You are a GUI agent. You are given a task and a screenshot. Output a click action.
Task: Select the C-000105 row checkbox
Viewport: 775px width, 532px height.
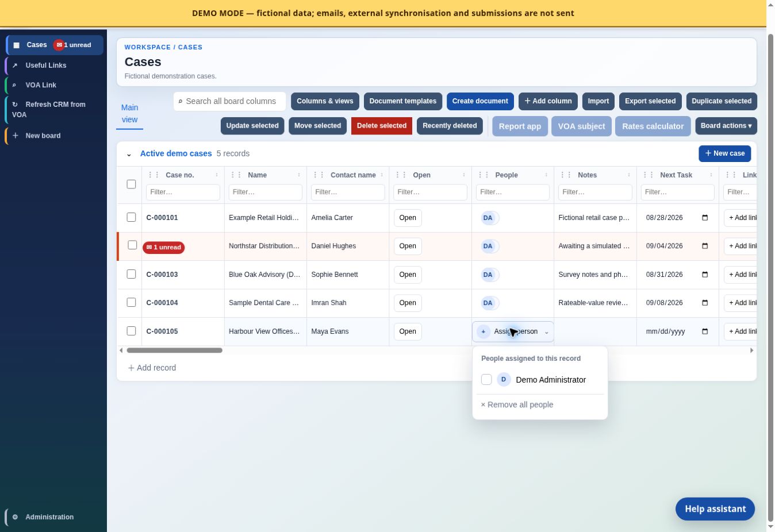click(x=131, y=331)
